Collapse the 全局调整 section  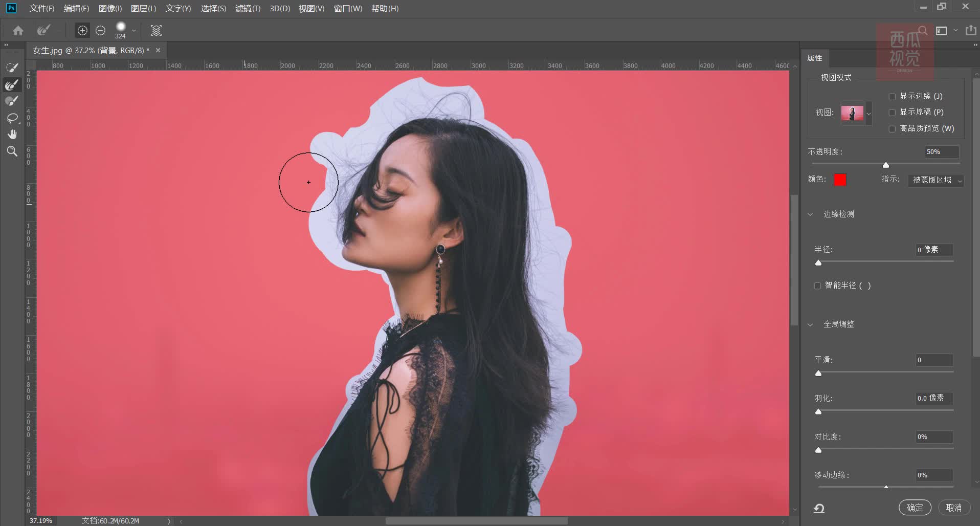coord(810,324)
